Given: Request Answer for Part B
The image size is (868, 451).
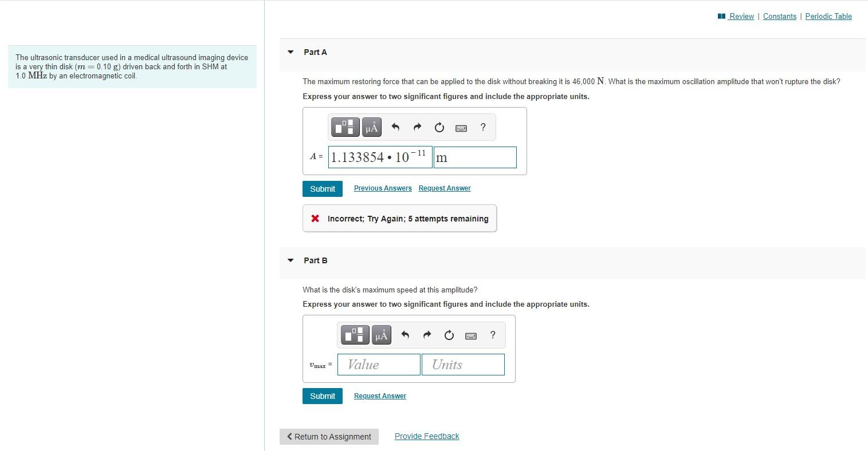Looking at the screenshot, I should pyautogui.click(x=379, y=395).
